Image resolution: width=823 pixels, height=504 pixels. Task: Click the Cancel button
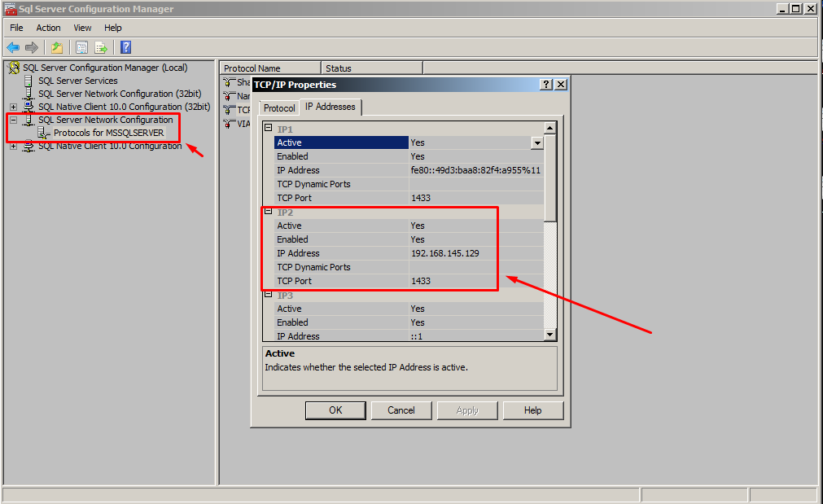tap(401, 410)
